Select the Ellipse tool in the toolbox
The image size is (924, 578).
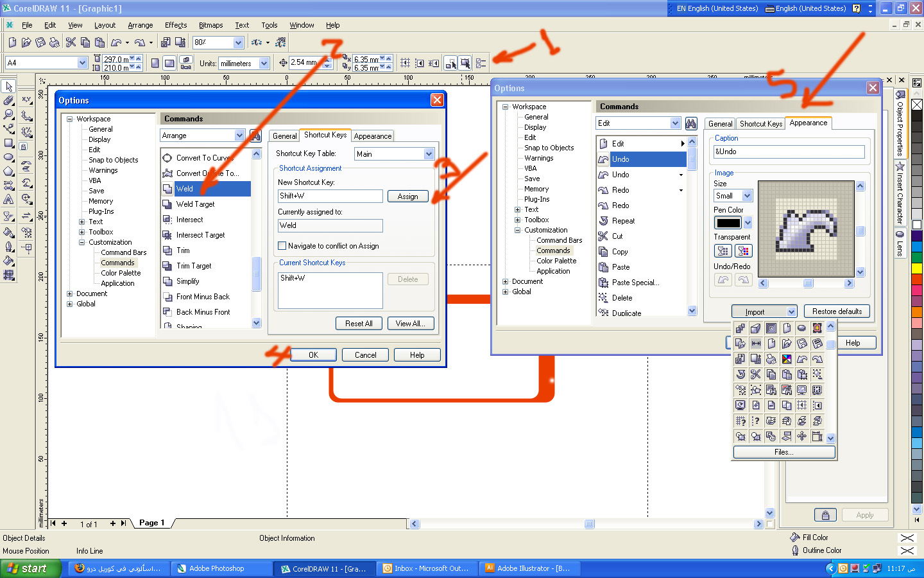pyautogui.click(x=9, y=157)
